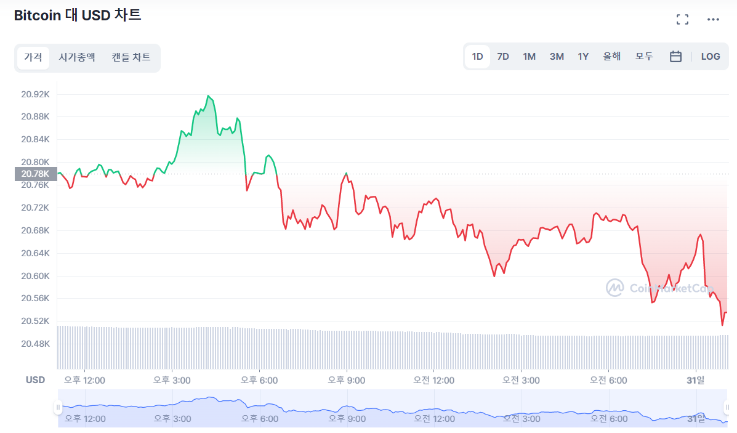The height and width of the screenshot is (433, 737).
Task: Click the right handle of range slider
Action: [727, 408]
